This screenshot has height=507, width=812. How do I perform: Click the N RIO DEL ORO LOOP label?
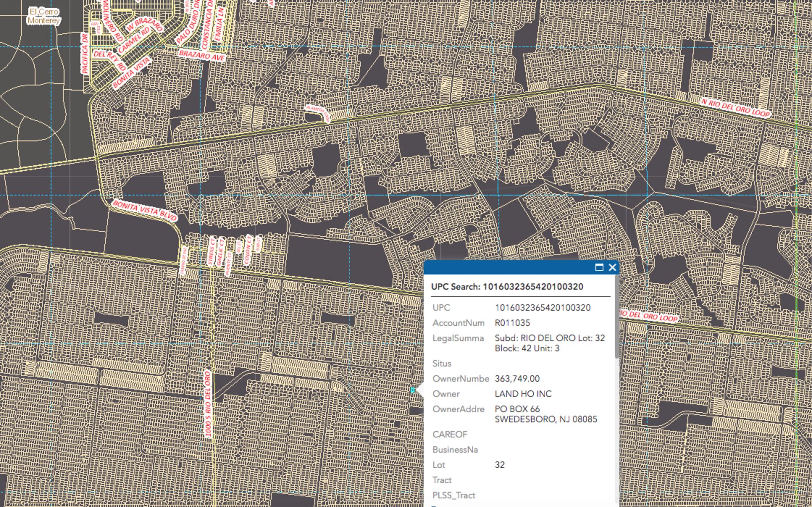(x=735, y=108)
